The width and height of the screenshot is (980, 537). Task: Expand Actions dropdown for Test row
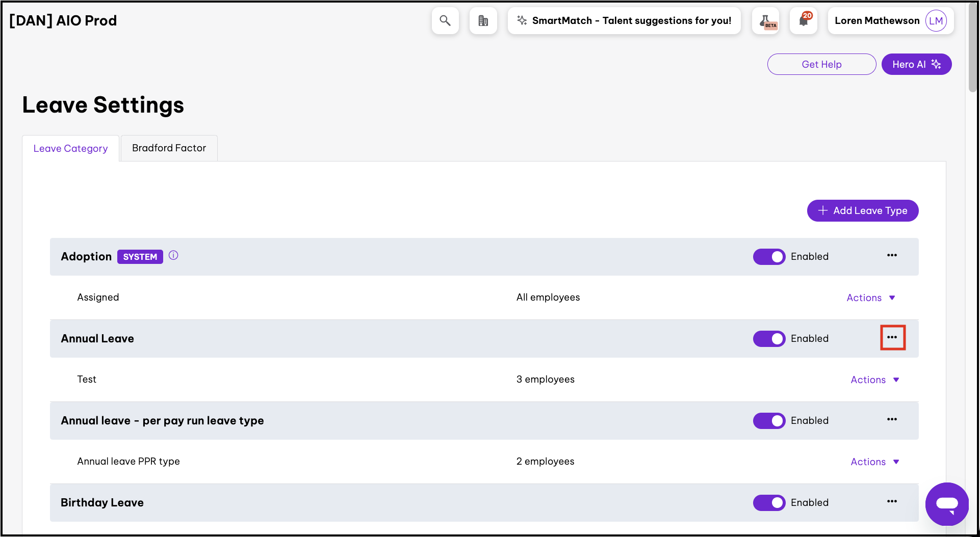874,380
